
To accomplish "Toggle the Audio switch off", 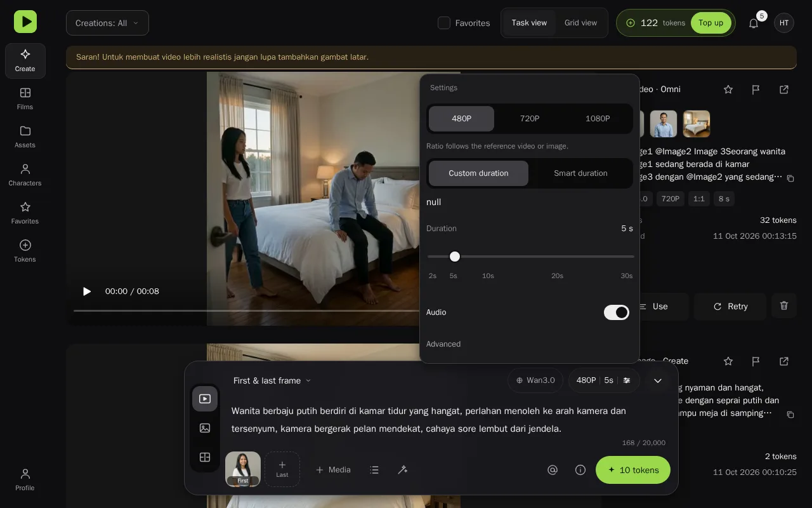I will pyautogui.click(x=617, y=312).
